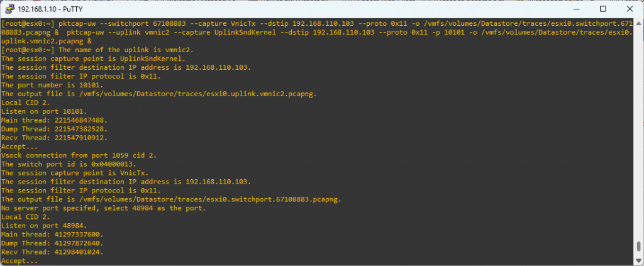The width and height of the screenshot is (644, 266).
Task: Click the Recv Thread: 41298401024 line
Action: point(53,252)
